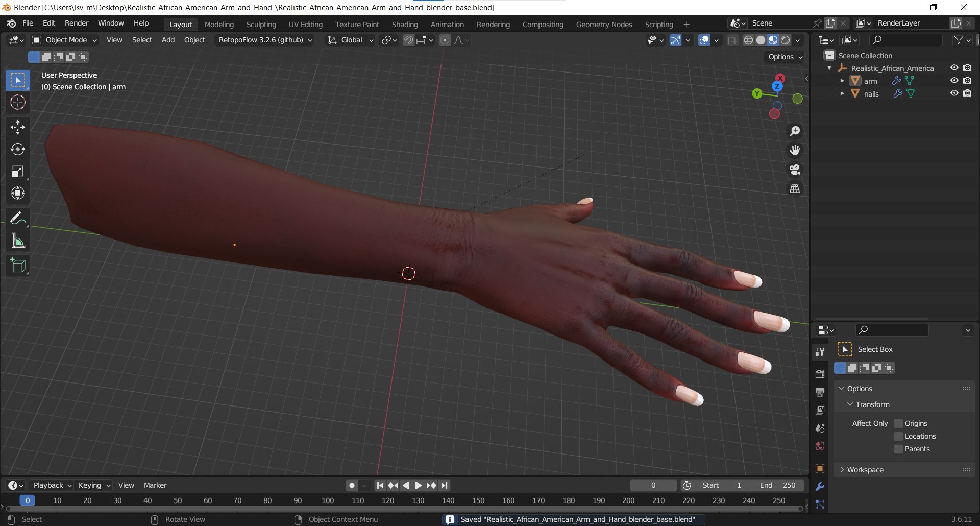
Task: Open the Tool properties tab
Action: [820, 352]
